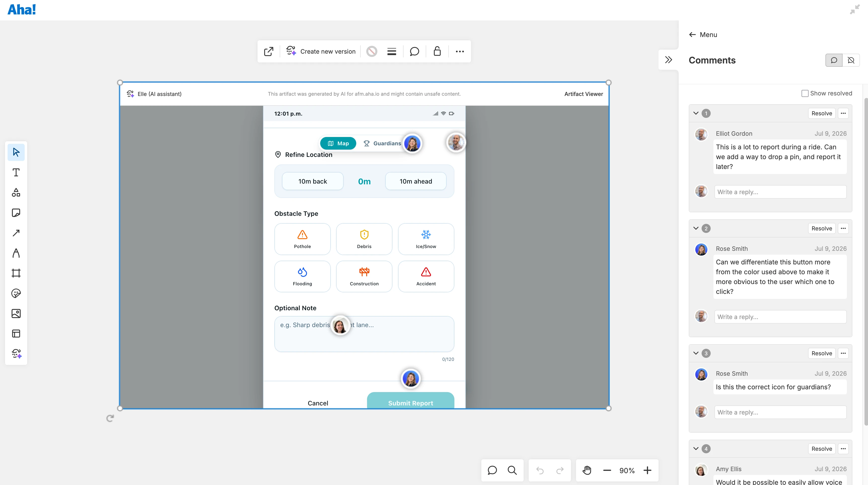Select the Frame tool
Screen dimensions: 868x485
click(x=16, y=273)
